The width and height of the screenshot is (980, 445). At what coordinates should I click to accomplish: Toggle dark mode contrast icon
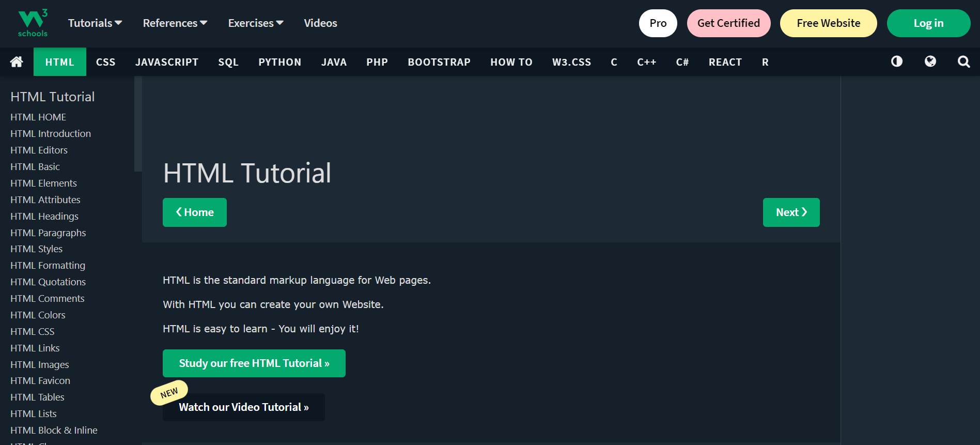897,62
